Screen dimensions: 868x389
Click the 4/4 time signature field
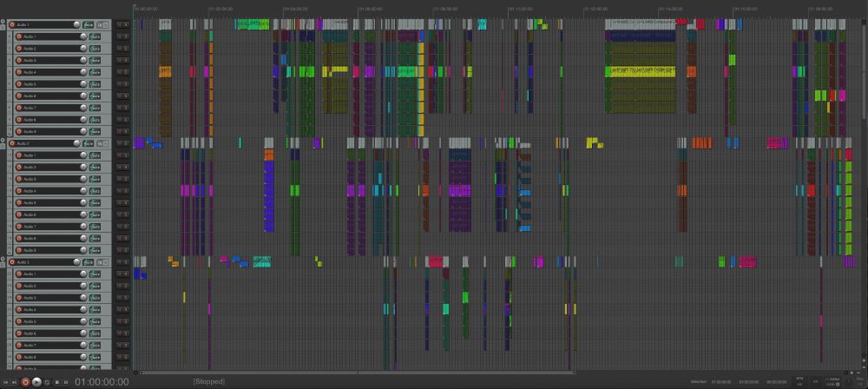pos(815,382)
